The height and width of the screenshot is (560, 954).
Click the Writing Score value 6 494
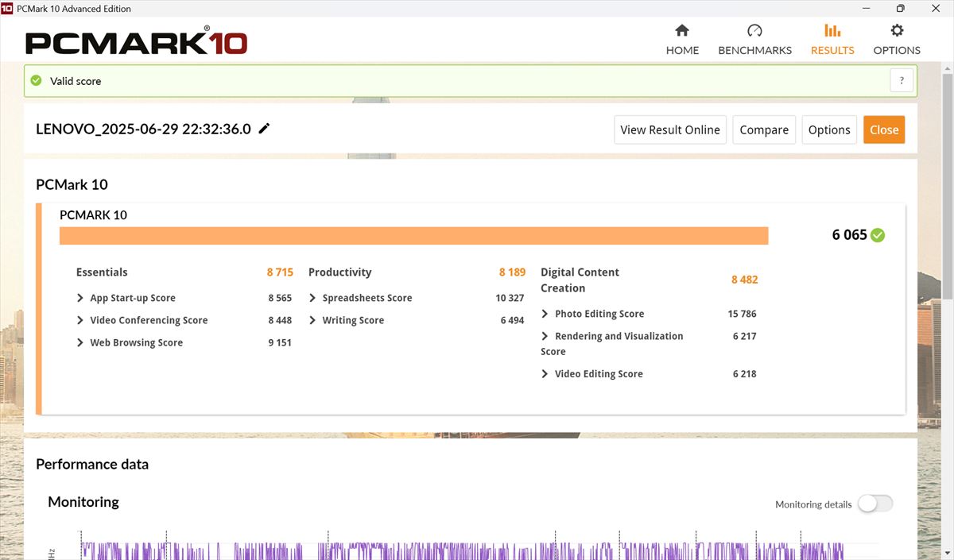[513, 320]
